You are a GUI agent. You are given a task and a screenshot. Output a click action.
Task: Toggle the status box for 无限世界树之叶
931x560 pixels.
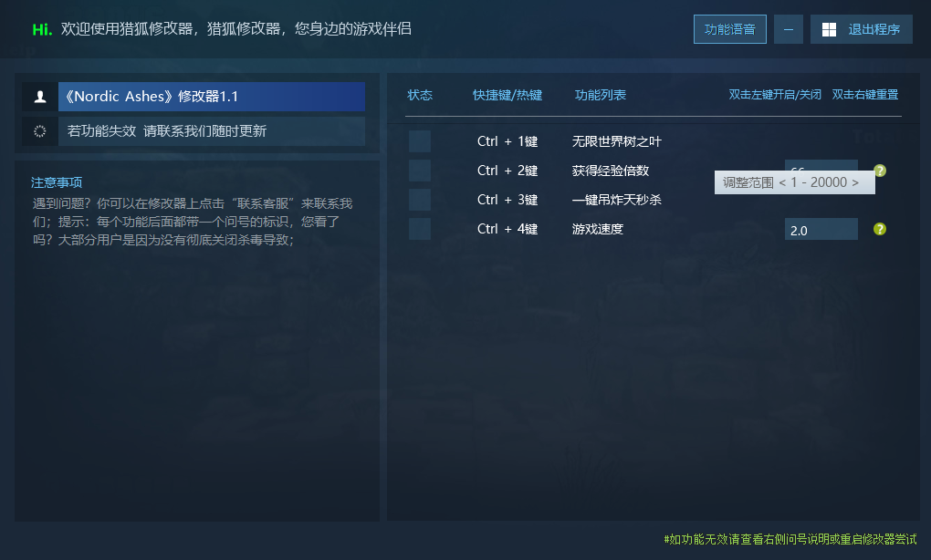[420, 141]
